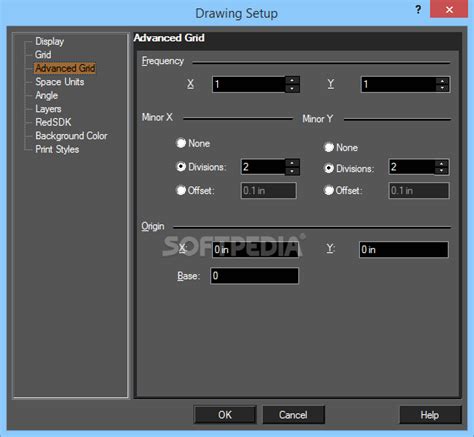The height and width of the screenshot is (437, 474).
Task: Increase Minor X Divisions value
Action: [x=292, y=163]
